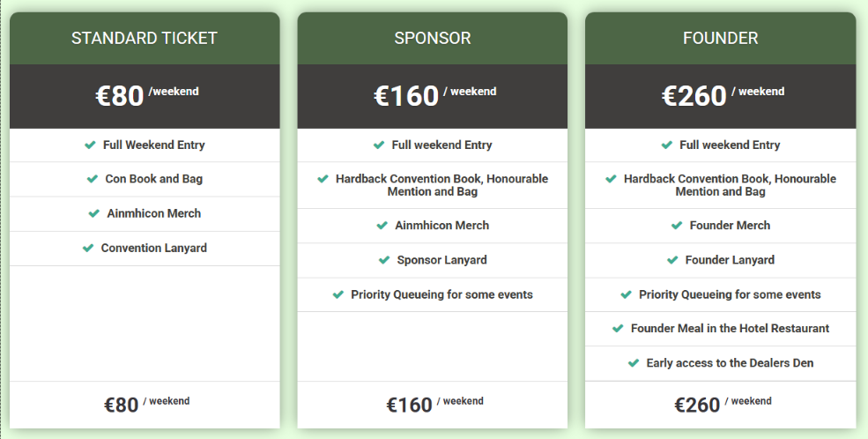Screen dimensions: 868x439
Task: Click checkmark beside Convention Lanyard
Action: (88, 248)
